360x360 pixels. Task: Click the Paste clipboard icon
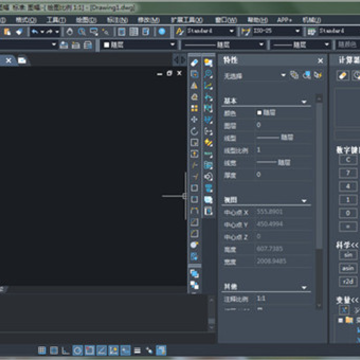click(7, 32)
